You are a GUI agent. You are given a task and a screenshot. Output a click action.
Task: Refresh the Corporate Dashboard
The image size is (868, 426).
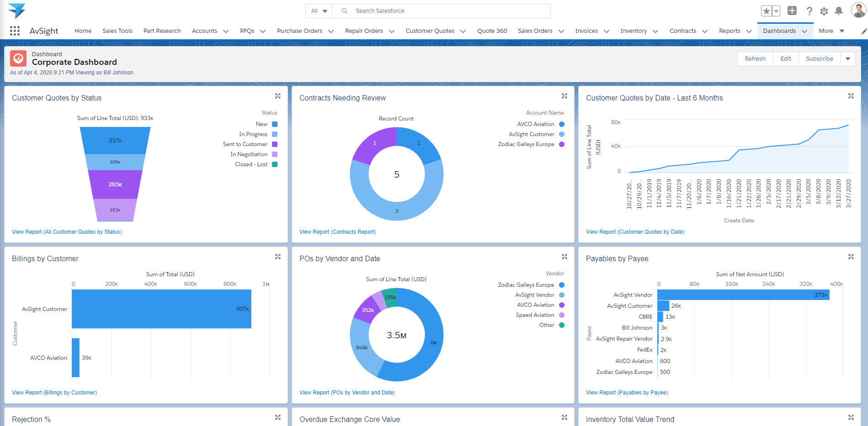click(x=755, y=58)
